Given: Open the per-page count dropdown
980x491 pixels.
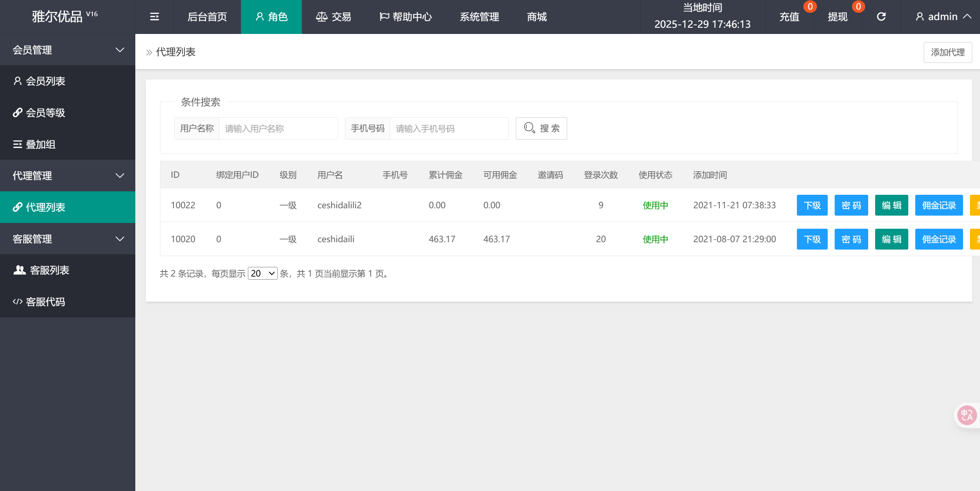Looking at the screenshot, I should pyautogui.click(x=262, y=273).
